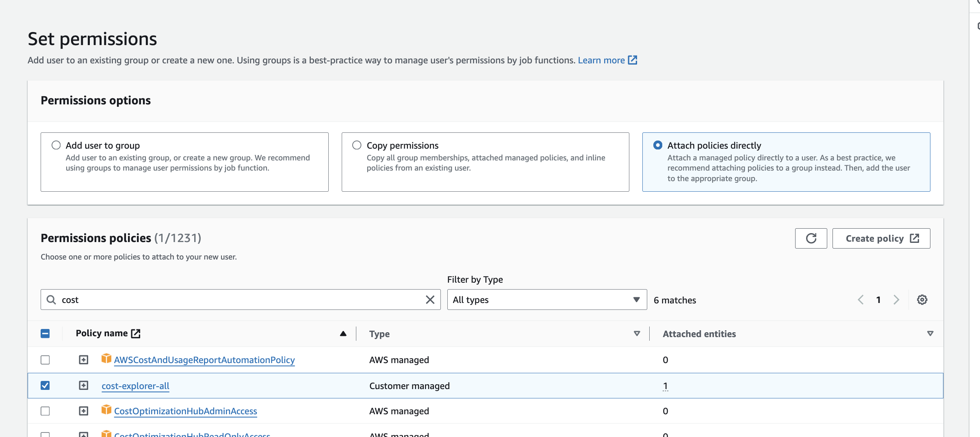Expand the AWSCostAndUsageReportAutomationPolicy row details
The width and height of the screenshot is (980, 437).
[83, 360]
